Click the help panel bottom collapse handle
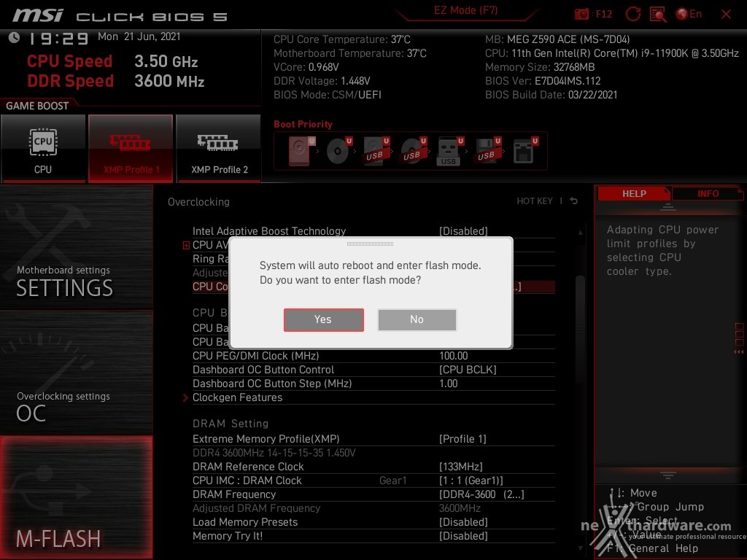 click(668, 475)
